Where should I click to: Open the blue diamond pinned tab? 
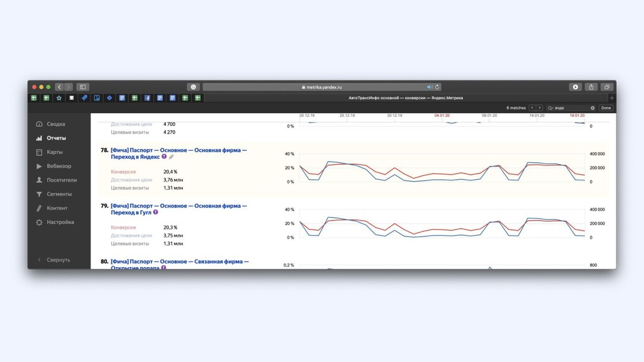coord(109,97)
